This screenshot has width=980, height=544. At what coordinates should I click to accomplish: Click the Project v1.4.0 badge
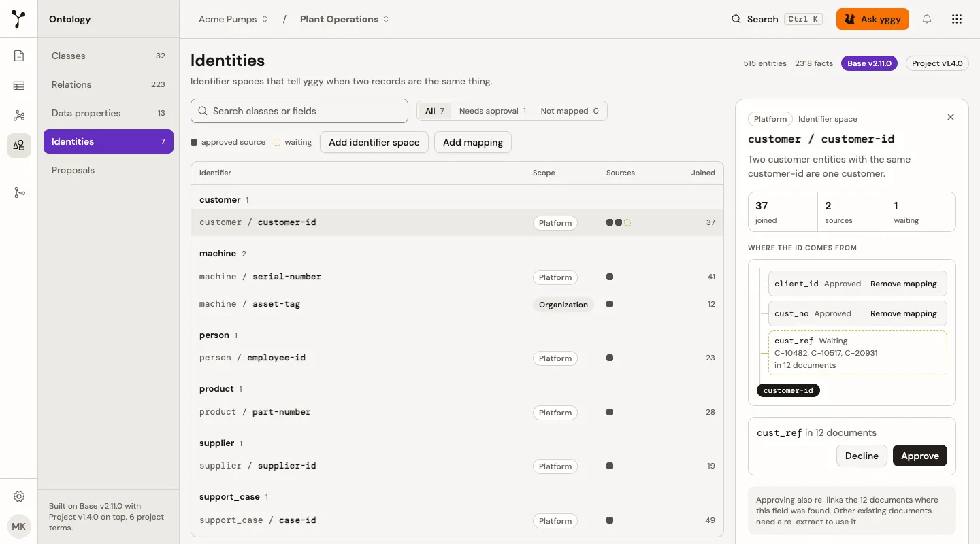tap(937, 63)
